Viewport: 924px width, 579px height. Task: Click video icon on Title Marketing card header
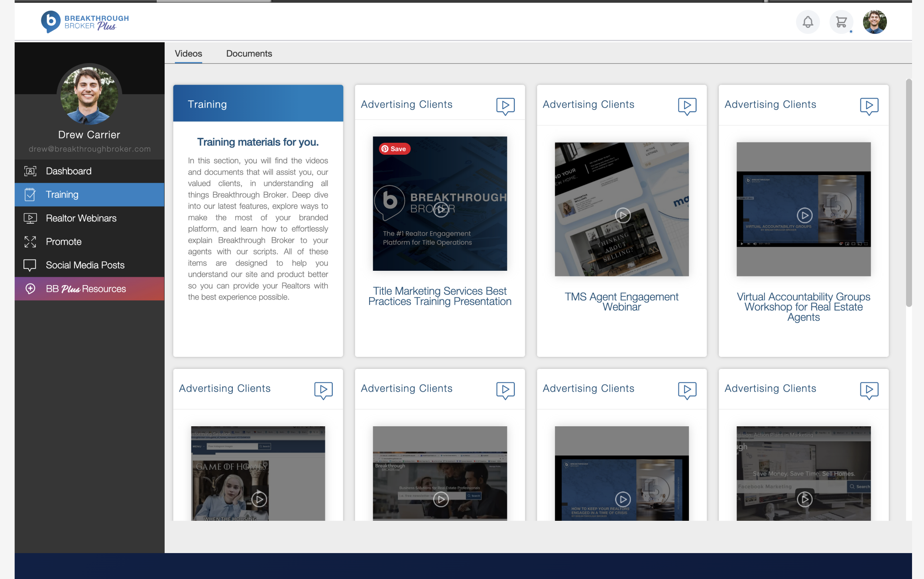(x=505, y=106)
